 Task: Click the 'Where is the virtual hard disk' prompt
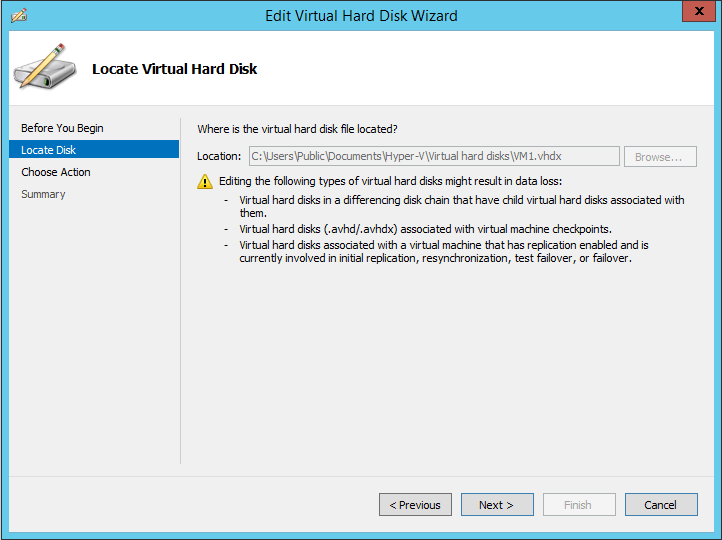pos(297,129)
